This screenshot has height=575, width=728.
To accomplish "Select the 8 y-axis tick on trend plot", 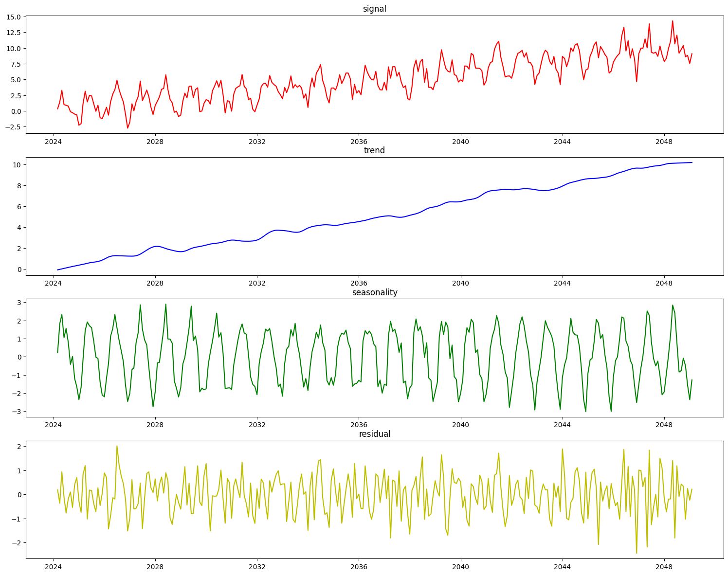I will 19,186.
